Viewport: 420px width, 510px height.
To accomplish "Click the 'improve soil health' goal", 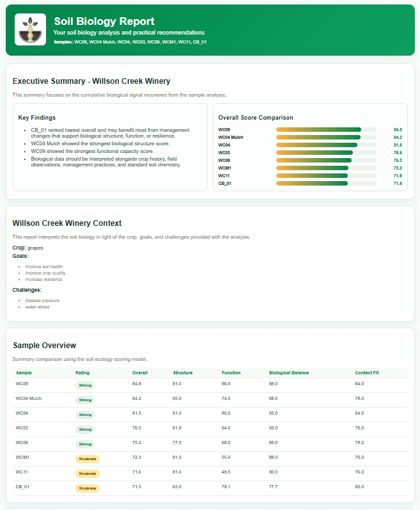I will pyautogui.click(x=44, y=266).
